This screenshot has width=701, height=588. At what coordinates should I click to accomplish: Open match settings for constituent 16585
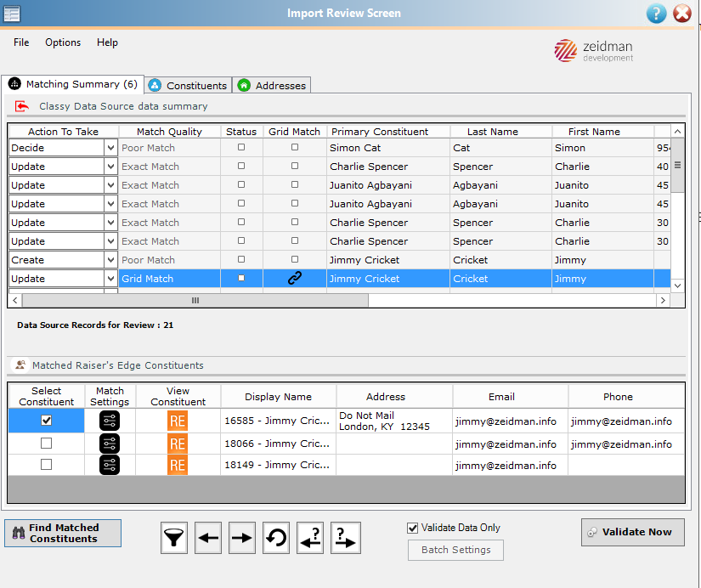click(110, 421)
